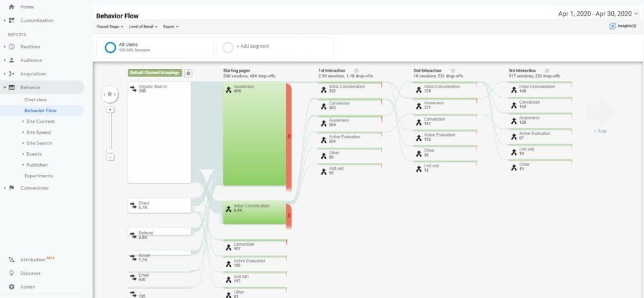This screenshot has height=298, width=644.
Task: Click Initial Consideration 376 node
Action: click(445, 89)
